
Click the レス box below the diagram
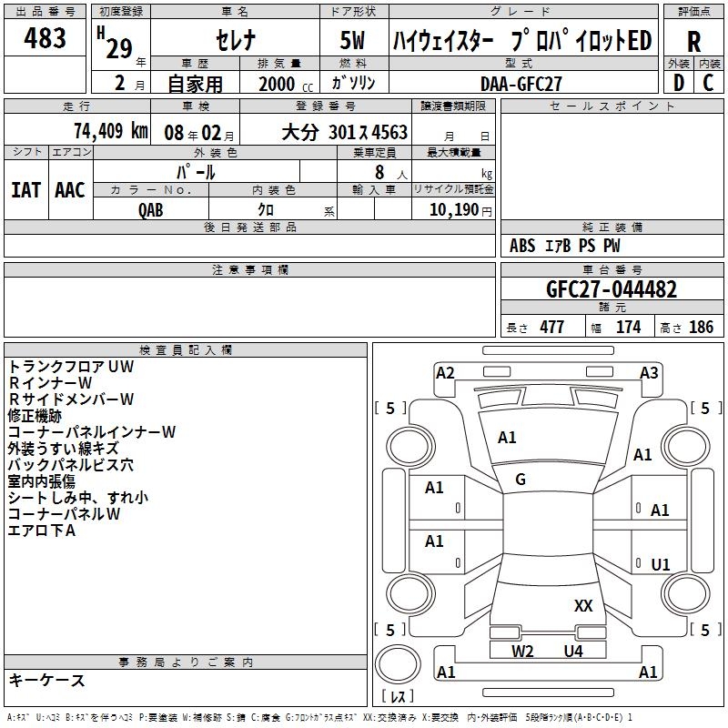pyautogui.click(x=398, y=696)
